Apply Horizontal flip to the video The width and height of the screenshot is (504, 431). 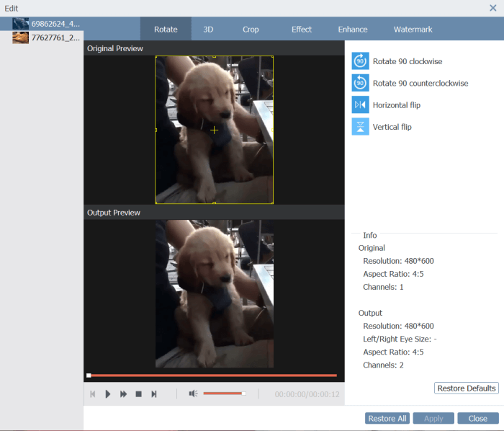360,105
